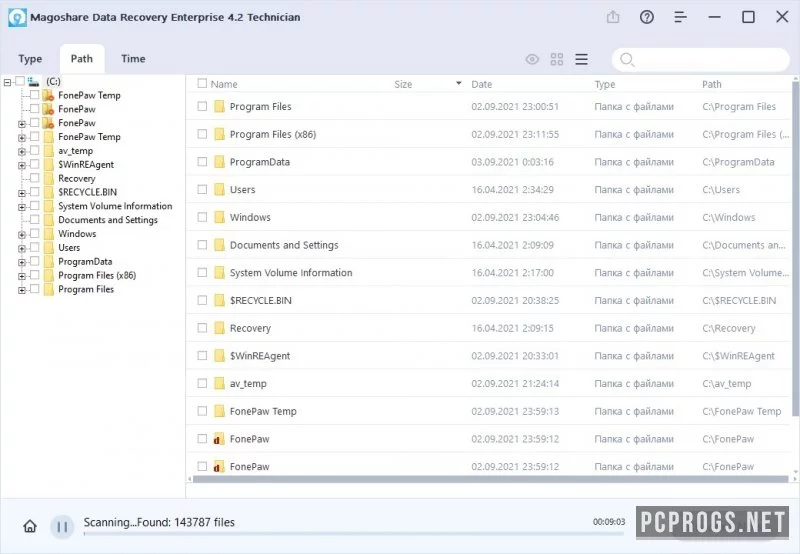The width and height of the screenshot is (800, 554).
Task: Select all files with header checkbox
Action: pyautogui.click(x=202, y=83)
